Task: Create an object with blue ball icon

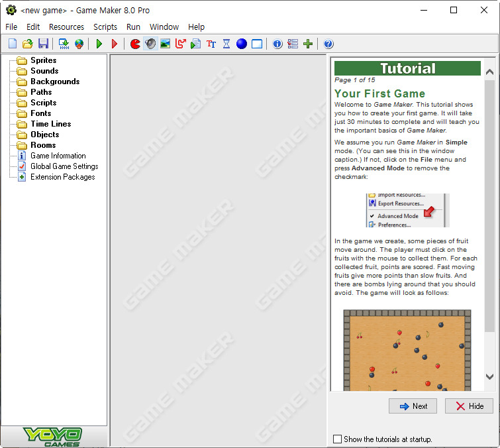Action: click(242, 44)
